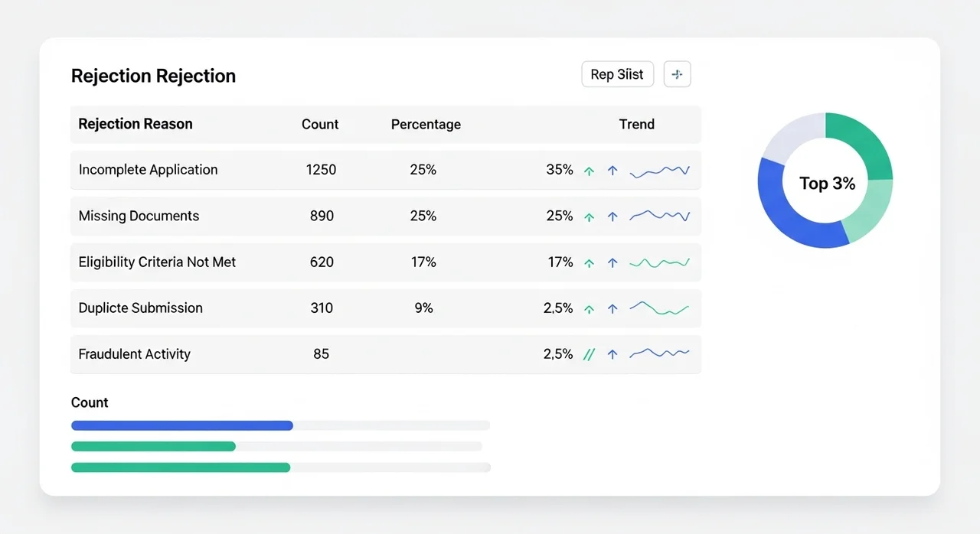Click blue up arrow in Missing Documents row
The image size is (980, 534).
point(612,217)
